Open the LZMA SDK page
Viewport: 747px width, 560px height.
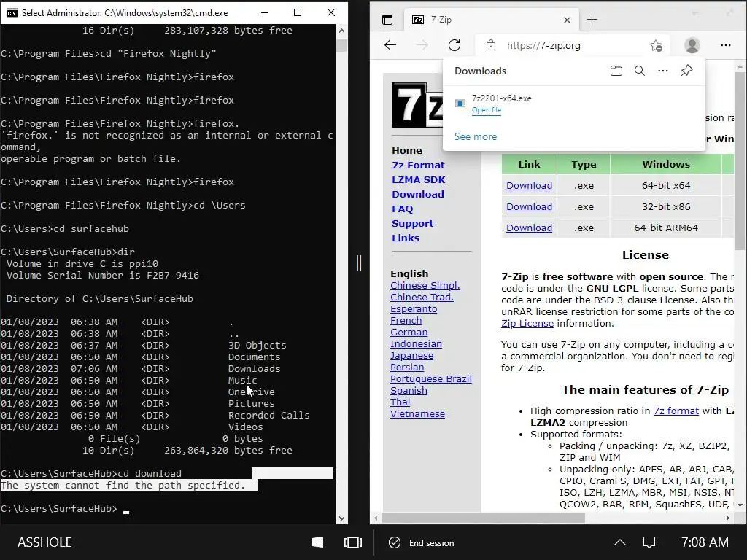[418, 179]
